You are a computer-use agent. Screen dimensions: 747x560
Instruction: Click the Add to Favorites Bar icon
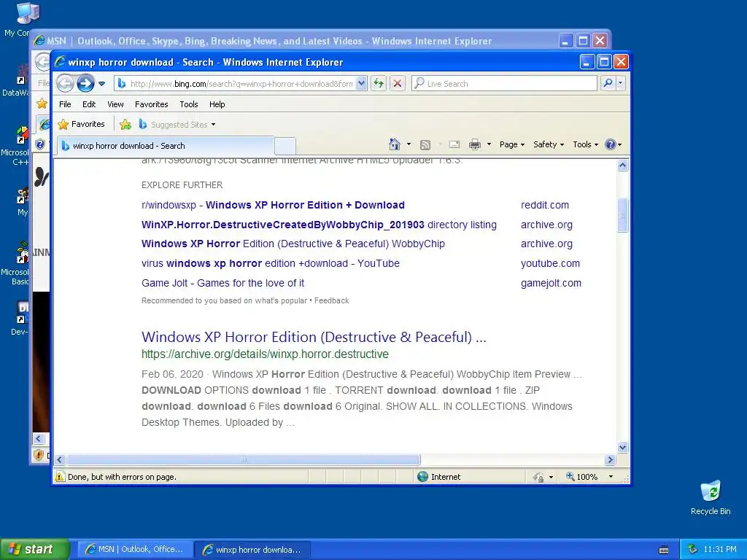click(125, 125)
